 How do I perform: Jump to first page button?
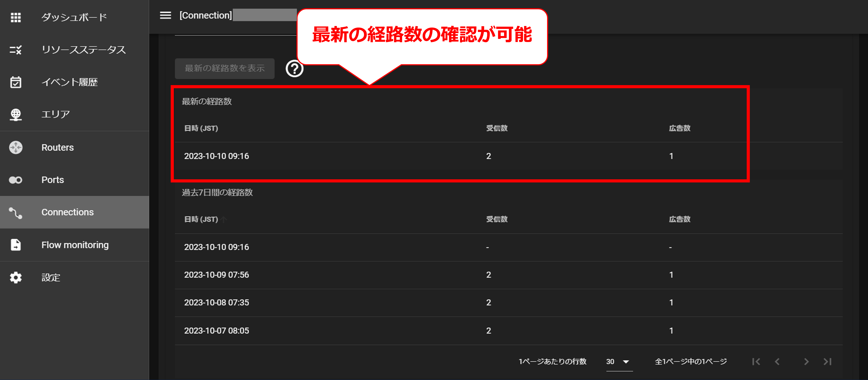pos(756,362)
